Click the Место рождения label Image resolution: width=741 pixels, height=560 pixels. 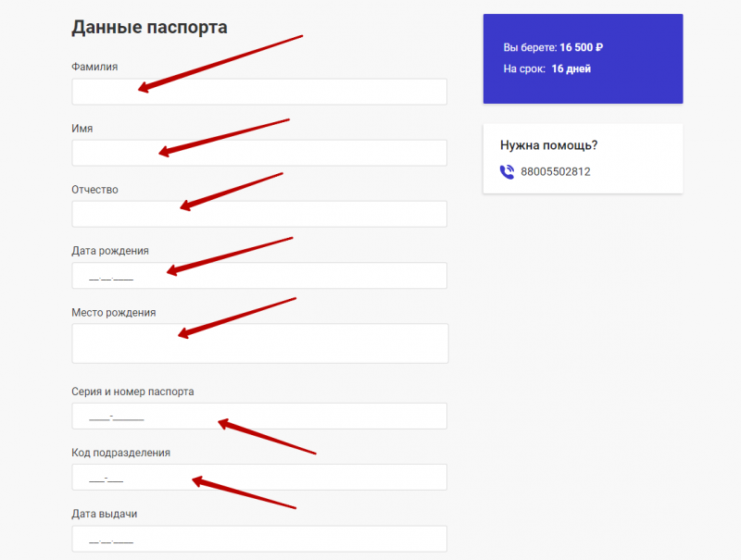[114, 312]
